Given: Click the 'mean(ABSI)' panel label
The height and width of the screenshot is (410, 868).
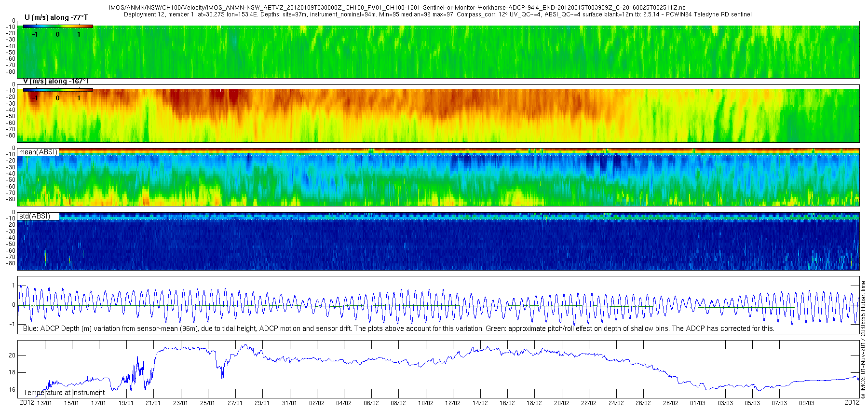Looking at the screenshot, I should click(38, 152).
